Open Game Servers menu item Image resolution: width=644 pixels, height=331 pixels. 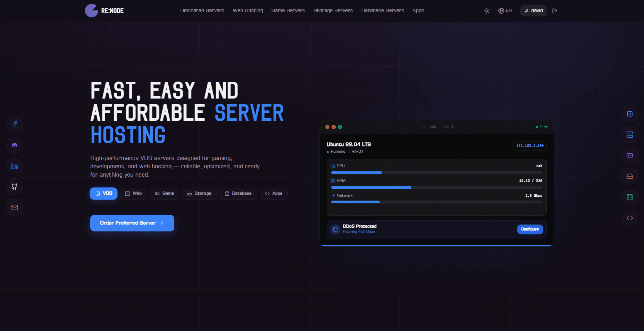(x=288, y=11)
